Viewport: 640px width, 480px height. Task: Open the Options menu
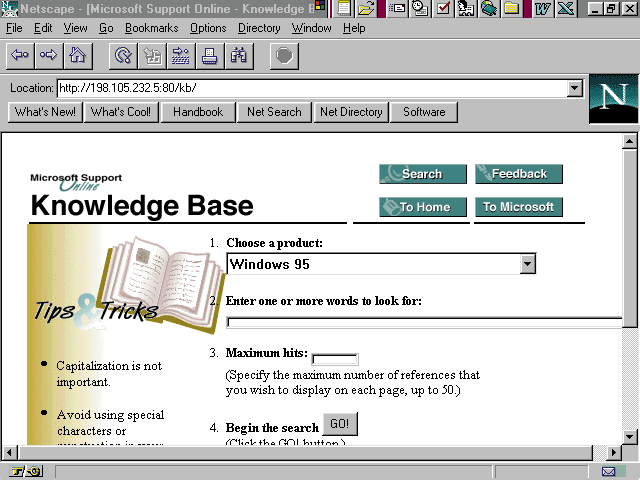(x=208, y=28)
